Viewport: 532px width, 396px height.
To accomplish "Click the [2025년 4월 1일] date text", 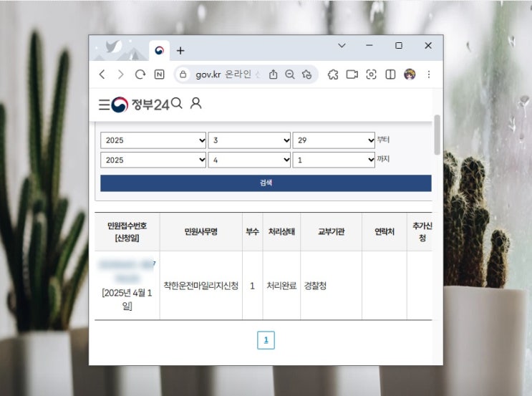I will pyautogui.click(x=127, y=299).
